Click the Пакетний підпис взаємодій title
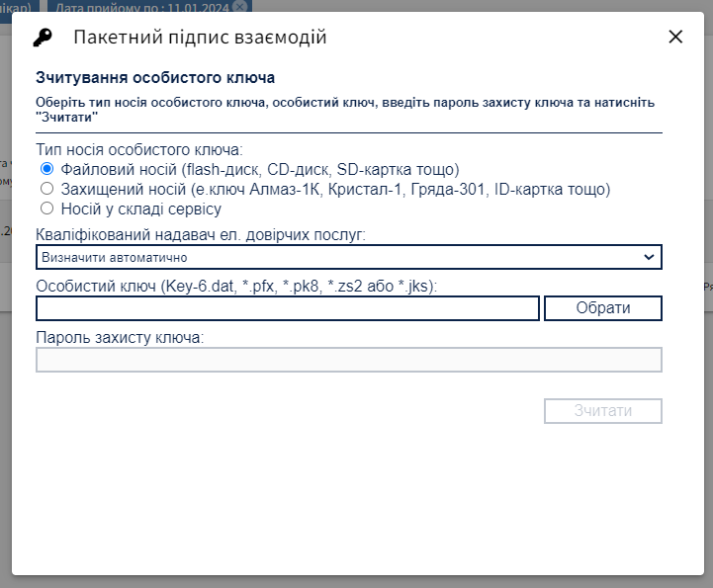This screenshot has width=713, height=588. [x=200, y=38]
